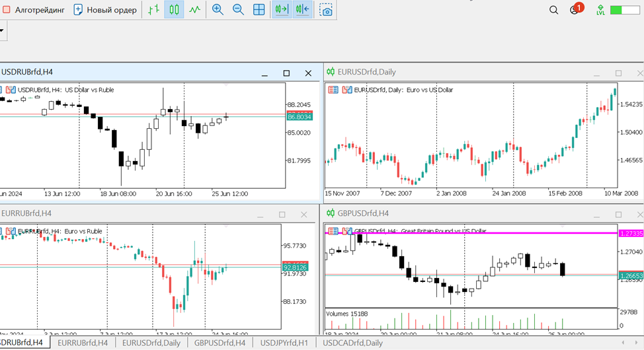Tile chart windows with the grid icon

coord(259,10)
